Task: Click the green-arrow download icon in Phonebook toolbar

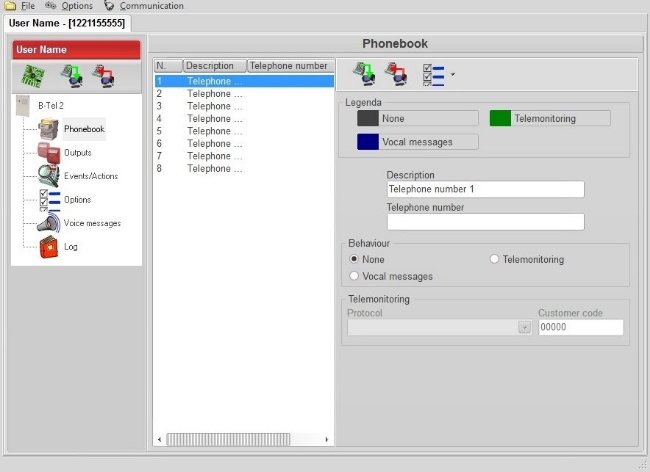Action: [x=364, y=74]
